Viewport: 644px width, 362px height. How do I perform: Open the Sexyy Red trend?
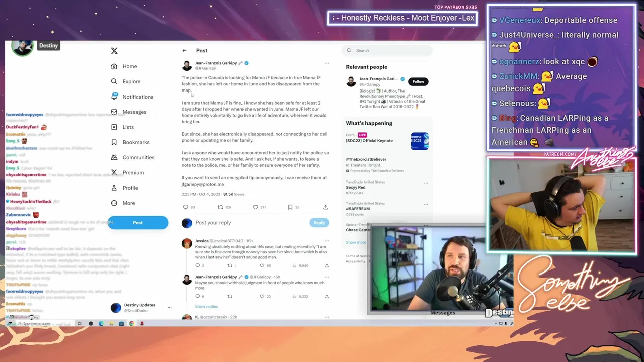click(x=355, y=187)
